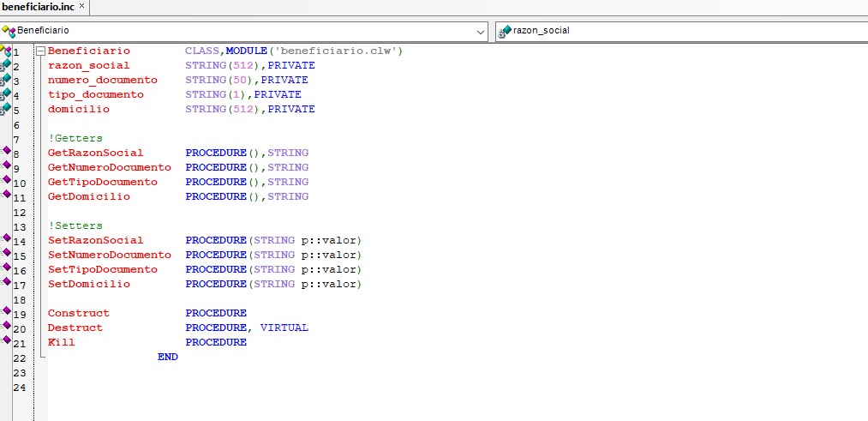This screenshot has height=421, width=868.
Task: Click the razon_social field icon in gutter
Action: tap(6, 65)
